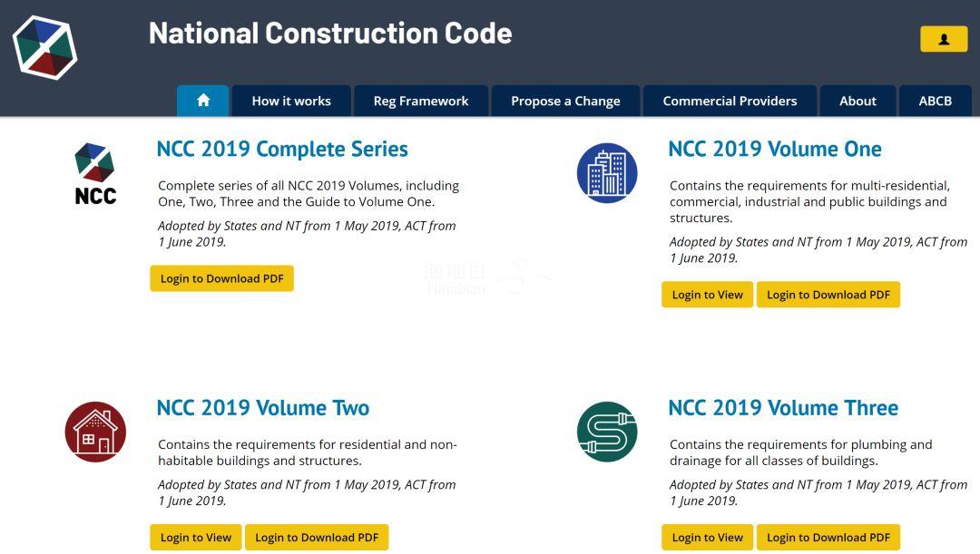This screenshot has width=980, height=554.
Task: Click Login to View for Volume Two
Action: click(x=196, y=537)
